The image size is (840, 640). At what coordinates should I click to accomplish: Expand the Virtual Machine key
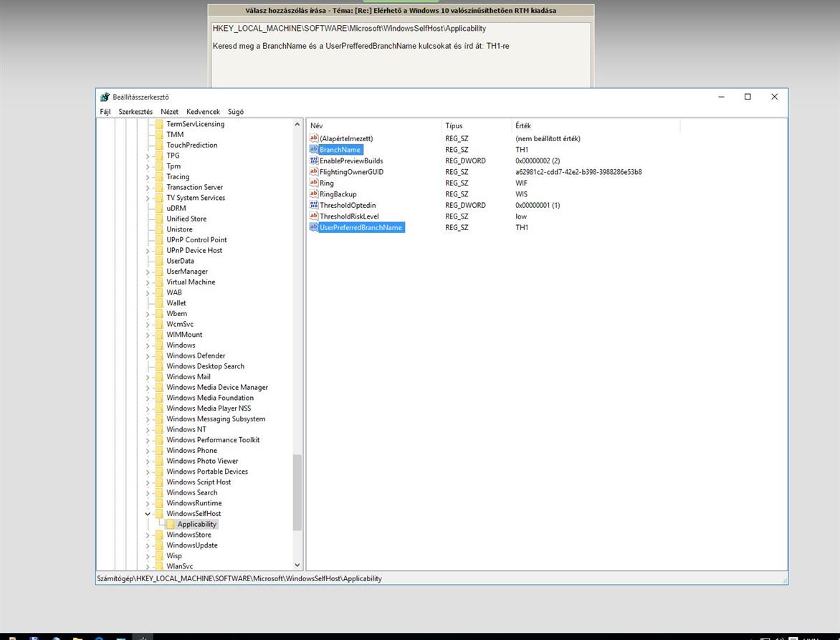pyautogui.click(x=148, y=282)
